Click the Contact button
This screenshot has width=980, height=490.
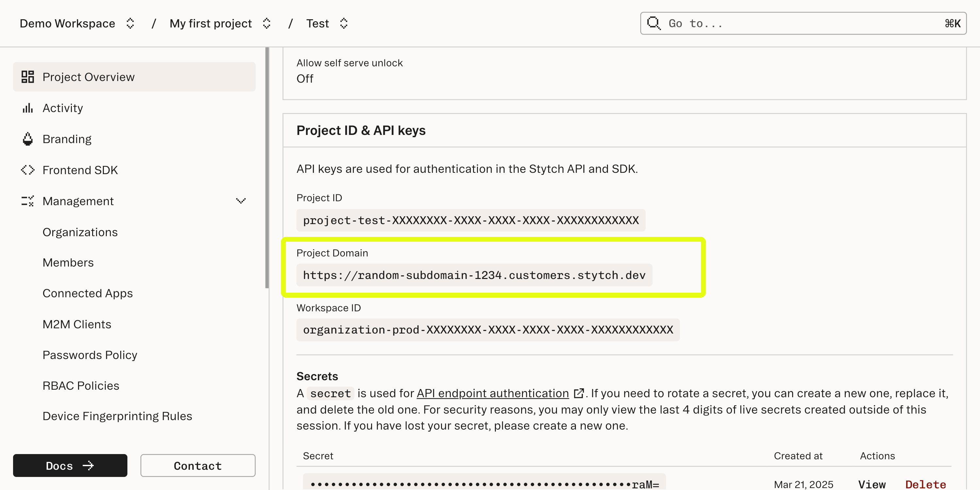pyautogui.click(x=197, y=465)
